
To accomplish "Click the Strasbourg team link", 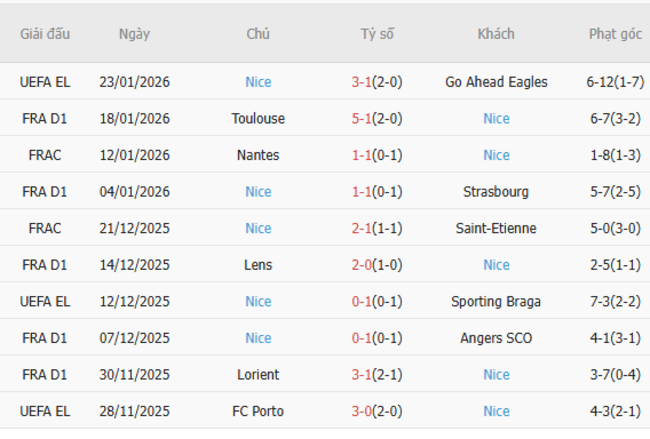I will 496,191.
